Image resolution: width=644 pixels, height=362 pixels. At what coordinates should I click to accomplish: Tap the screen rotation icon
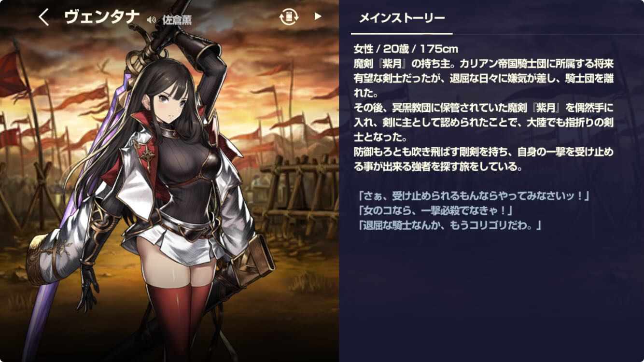click(289, 17)
